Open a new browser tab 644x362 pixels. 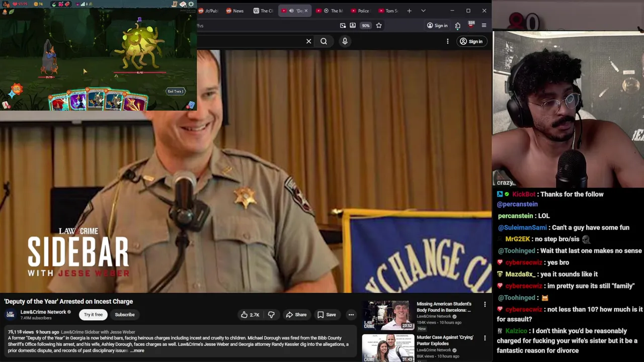(x=409, y=11)
